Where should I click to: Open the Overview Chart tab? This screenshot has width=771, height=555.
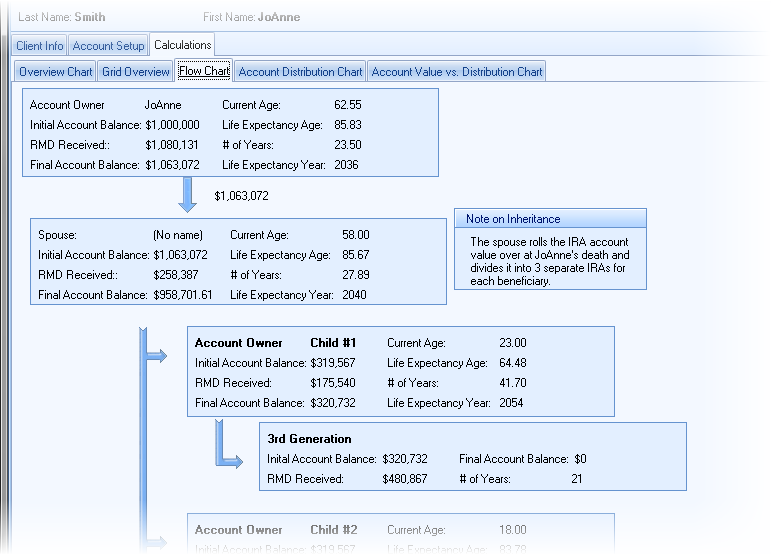56,72
